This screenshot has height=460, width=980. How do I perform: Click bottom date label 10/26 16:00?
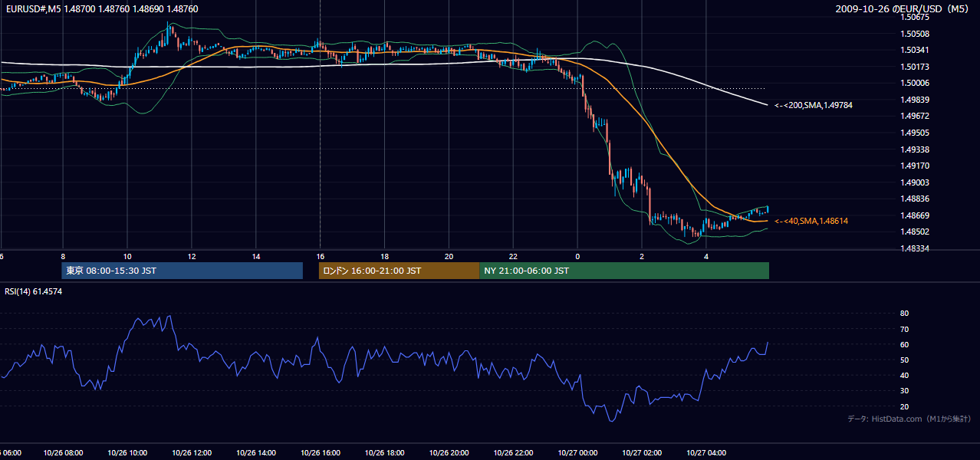(x=321, y=453)
